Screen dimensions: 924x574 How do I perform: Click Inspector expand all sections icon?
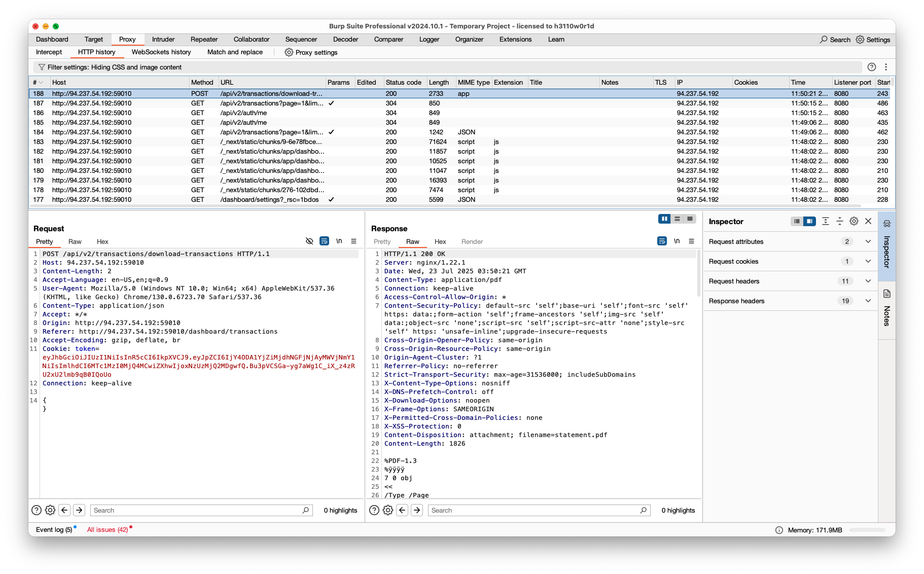[x=826, y=221]
